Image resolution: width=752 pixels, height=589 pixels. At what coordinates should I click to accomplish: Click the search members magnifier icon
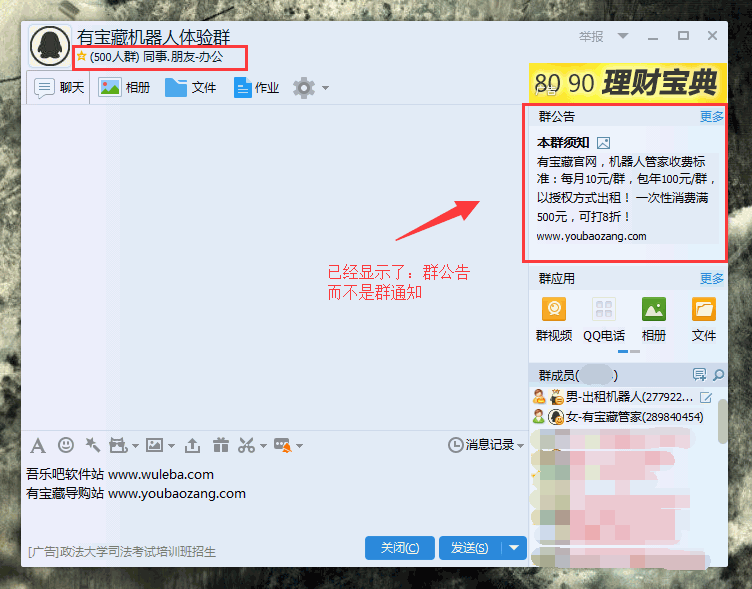coord(716,375)
